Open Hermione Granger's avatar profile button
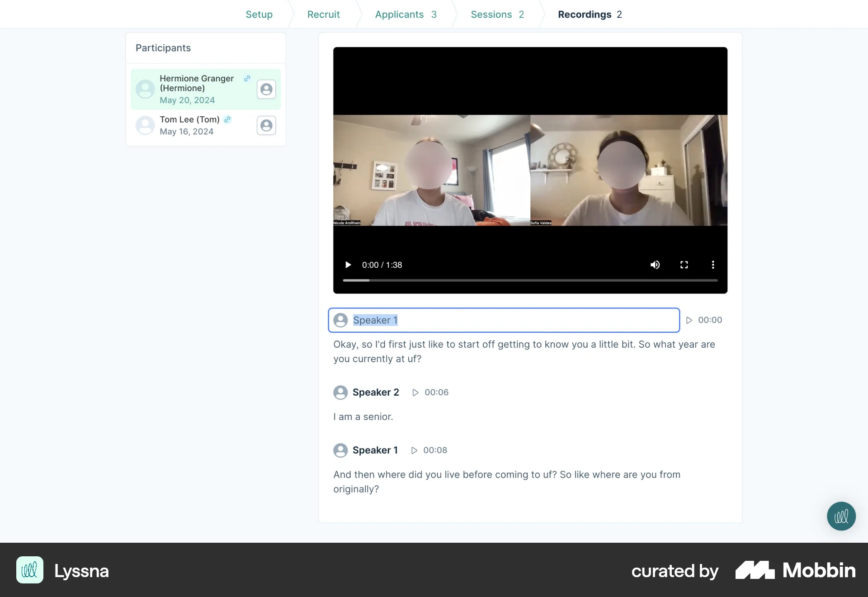The width and height of the screenshot is (868, 597). pyautogui.click(x=266, y=89)
